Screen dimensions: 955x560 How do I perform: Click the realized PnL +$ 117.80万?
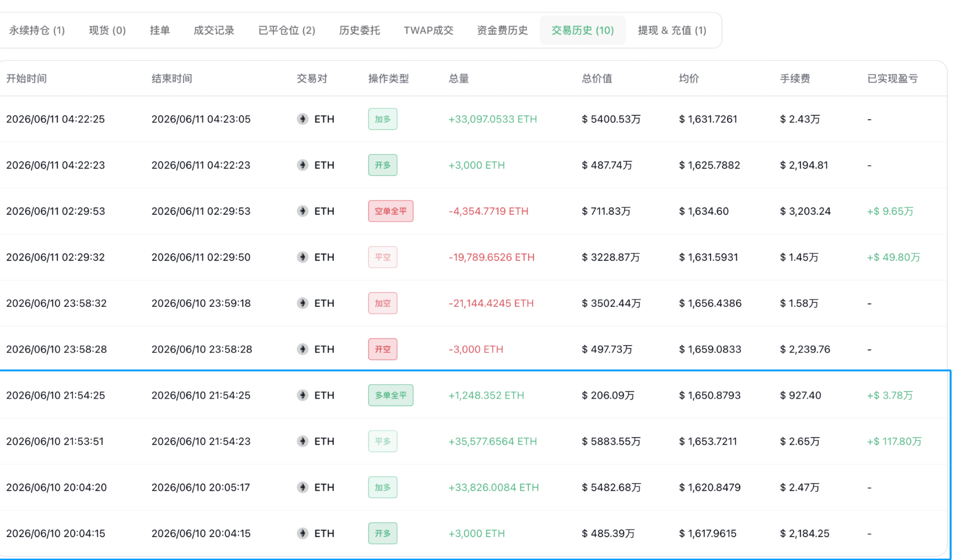(x=894, y=441)
